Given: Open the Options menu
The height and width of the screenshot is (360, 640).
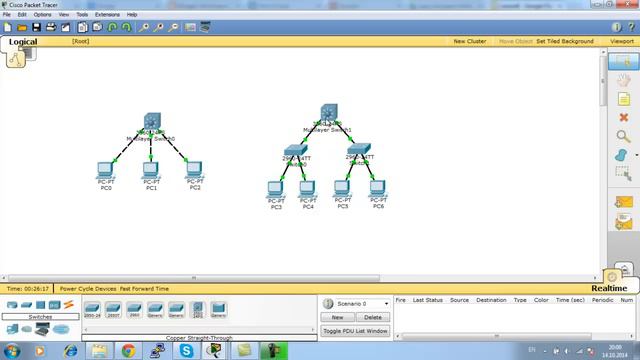Looking at the screenshot, I should pyautogui.click(x=42, y=14).
